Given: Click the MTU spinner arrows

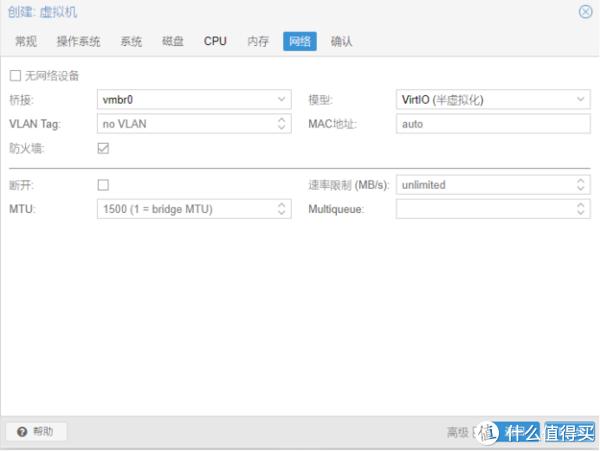Looking at the screenshot, I should 281,209.
